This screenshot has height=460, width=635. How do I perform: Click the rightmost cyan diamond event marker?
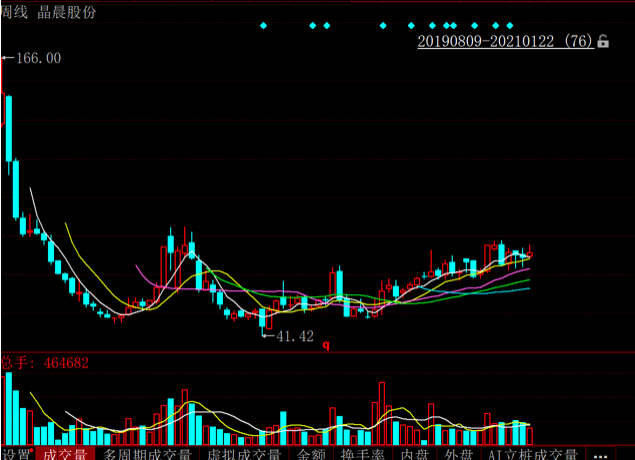[509, 26]
